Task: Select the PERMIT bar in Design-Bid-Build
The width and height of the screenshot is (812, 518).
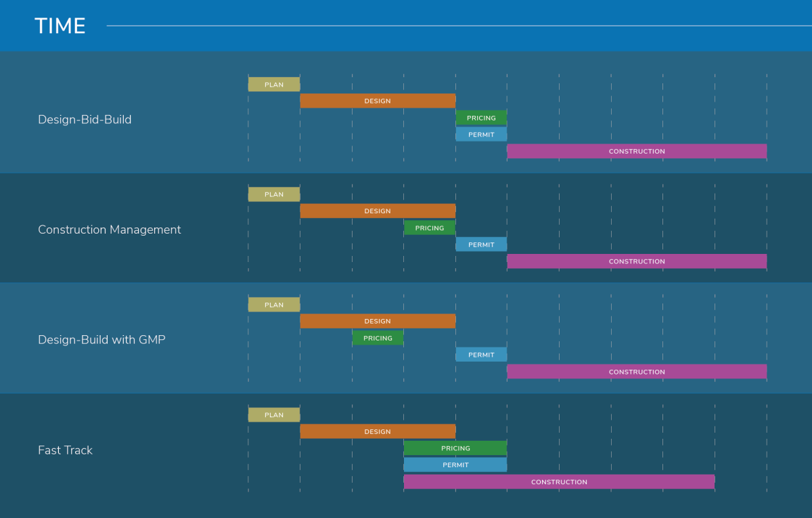Action: (481, 135)
